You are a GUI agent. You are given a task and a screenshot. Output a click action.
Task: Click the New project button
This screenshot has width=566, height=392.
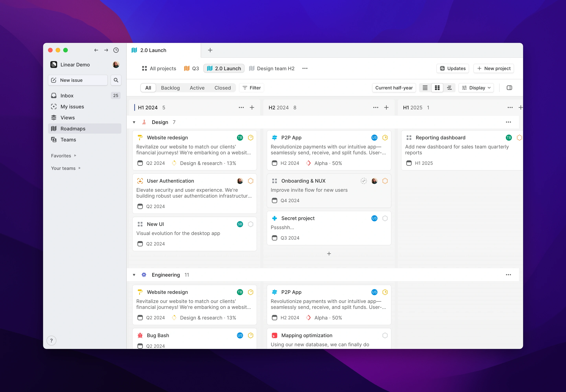tap(493, 68)
